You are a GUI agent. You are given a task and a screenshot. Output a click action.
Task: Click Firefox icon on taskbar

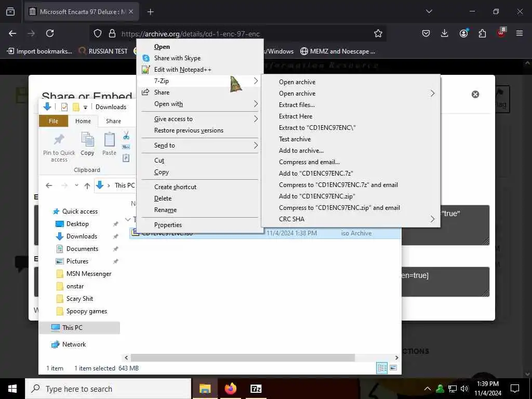(x=230, y=389)
